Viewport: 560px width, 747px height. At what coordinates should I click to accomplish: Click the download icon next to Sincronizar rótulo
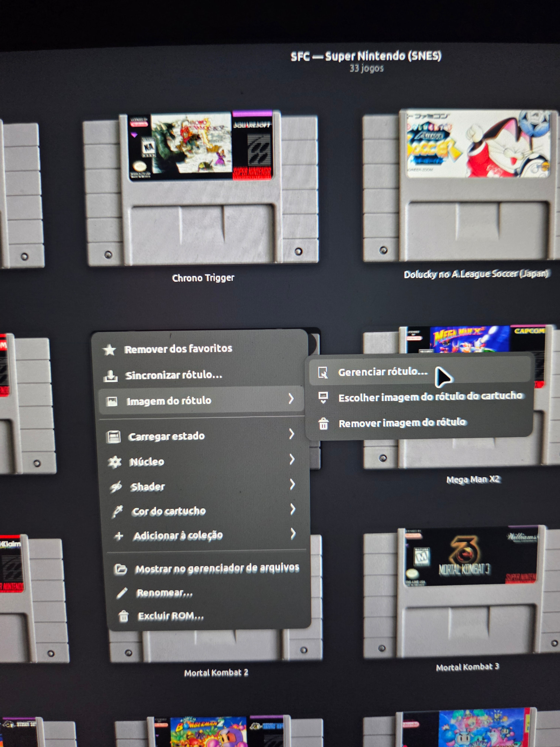click(111, 376)
